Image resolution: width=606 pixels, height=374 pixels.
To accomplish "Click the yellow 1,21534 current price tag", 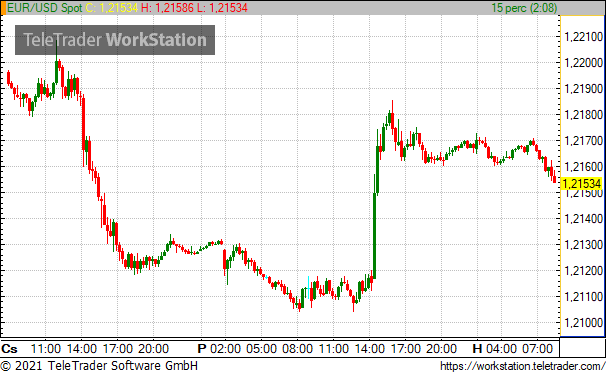I will tap(582, 184).
